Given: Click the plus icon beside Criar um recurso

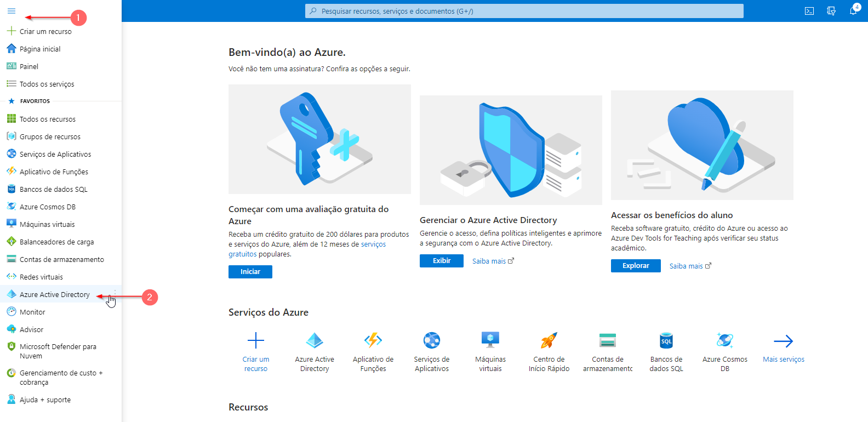Looking at the screenshot, I should coord(11,31).
